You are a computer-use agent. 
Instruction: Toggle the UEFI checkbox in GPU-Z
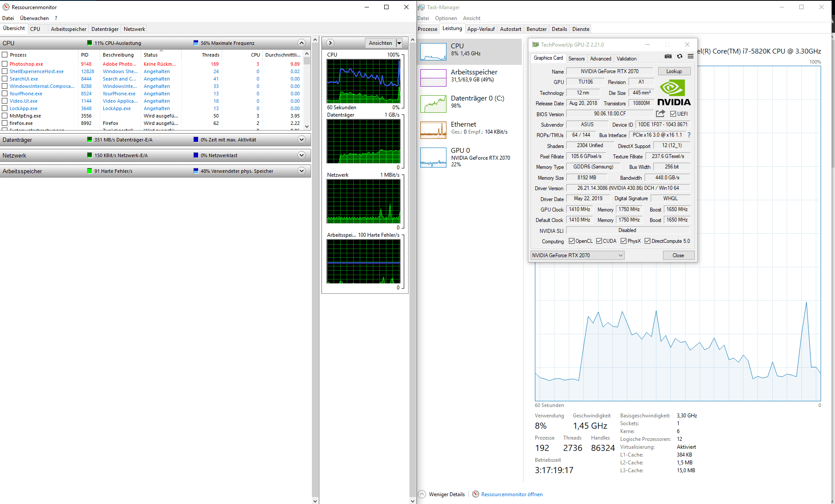(673, 114)
